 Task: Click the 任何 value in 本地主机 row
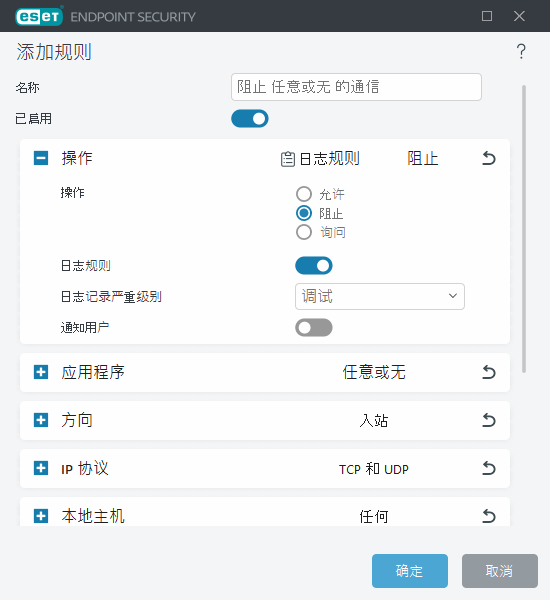coord(374,517)
